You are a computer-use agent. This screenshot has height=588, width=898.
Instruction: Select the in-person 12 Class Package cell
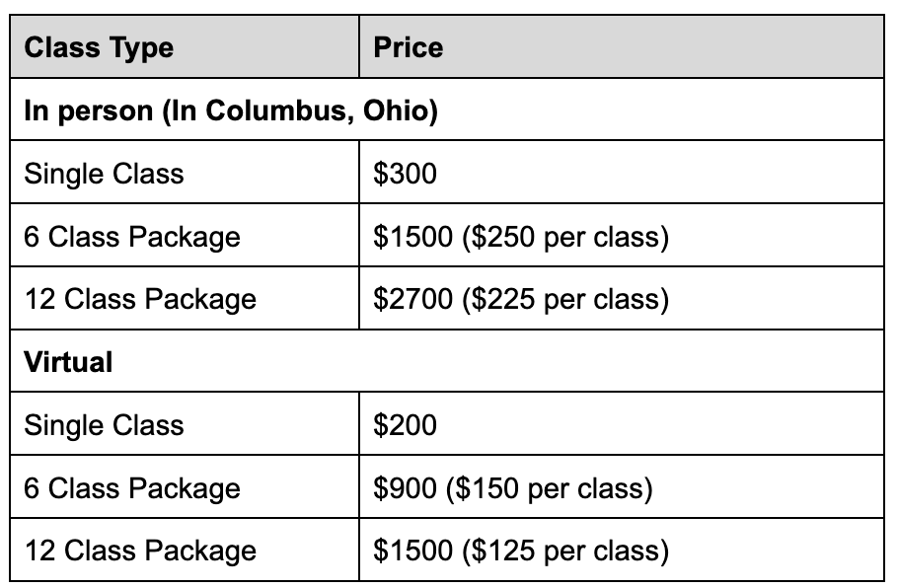(185, 298)
